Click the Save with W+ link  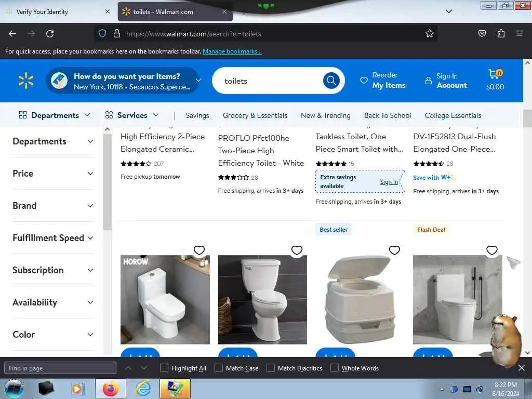pos(433,178)
